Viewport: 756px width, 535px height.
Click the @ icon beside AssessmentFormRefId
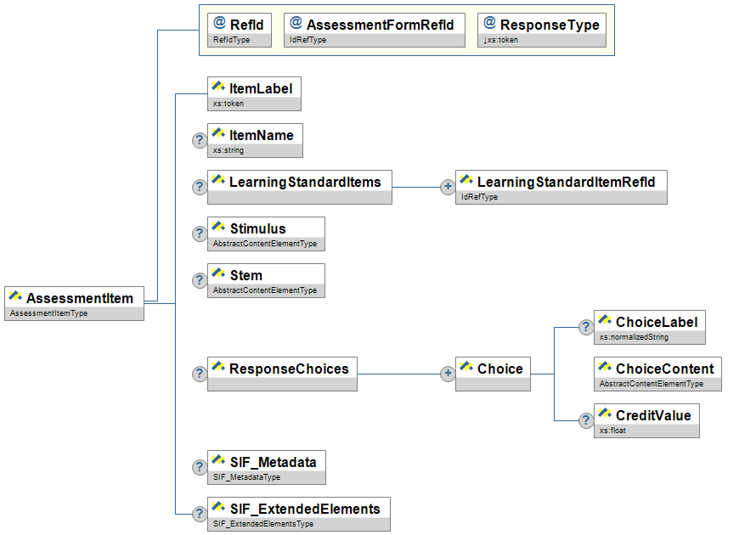pos(296,24)
